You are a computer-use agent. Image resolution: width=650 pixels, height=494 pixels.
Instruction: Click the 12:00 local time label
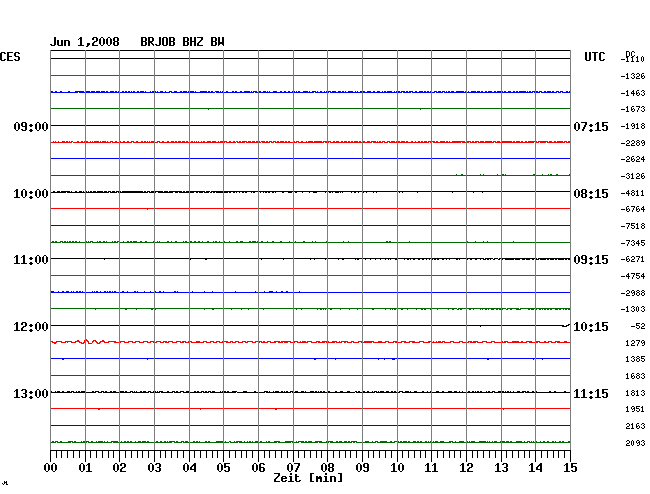pyautogui.click(x=31, y=327)
